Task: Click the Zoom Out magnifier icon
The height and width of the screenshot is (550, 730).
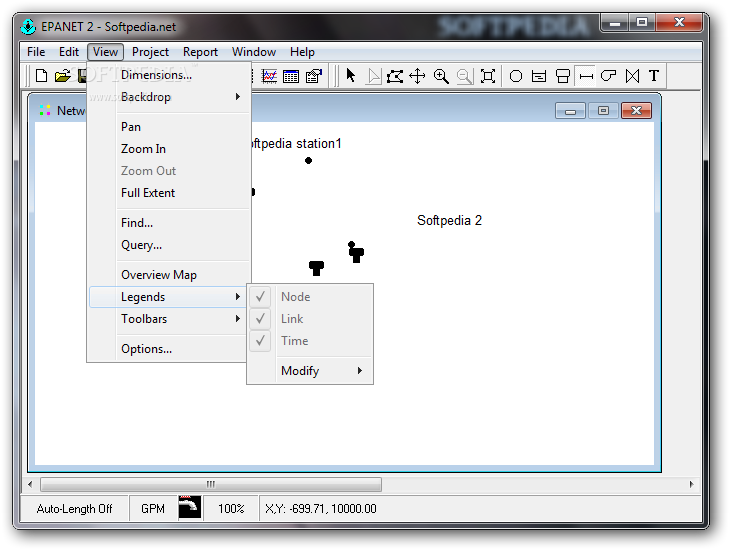Action: coord(464,76)
